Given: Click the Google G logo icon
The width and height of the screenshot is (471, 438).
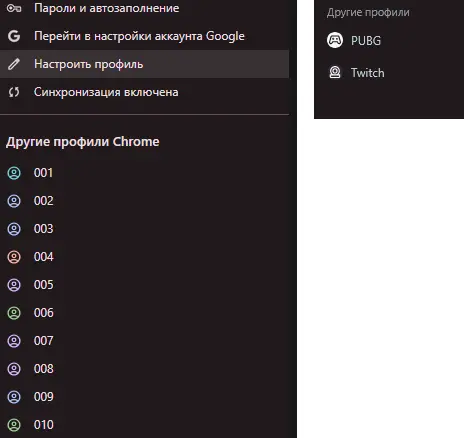Looking at the screenshot, I should point(14,36).
